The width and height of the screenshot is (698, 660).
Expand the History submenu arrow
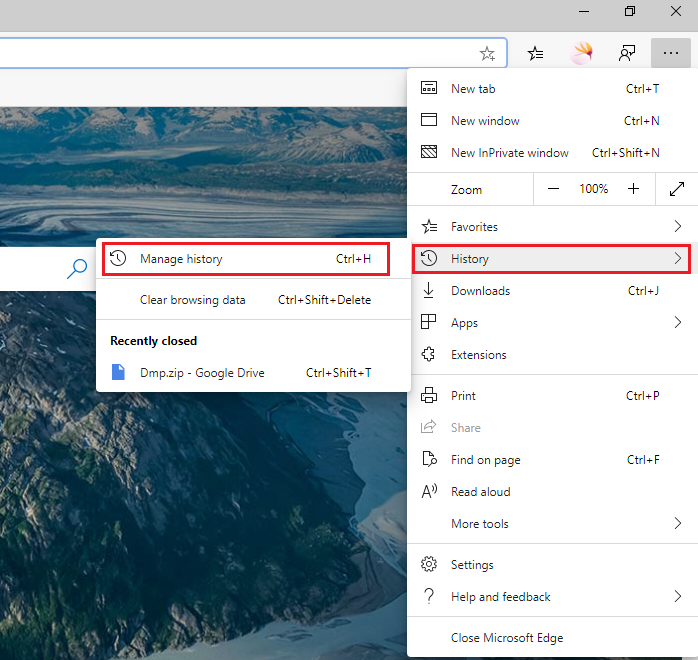(x=678, y=258)
